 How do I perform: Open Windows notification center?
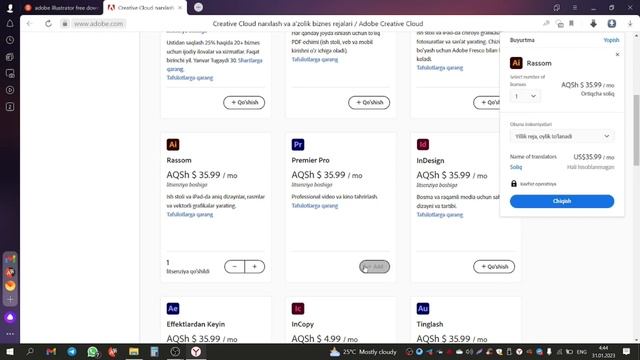[x=627, y=351]
